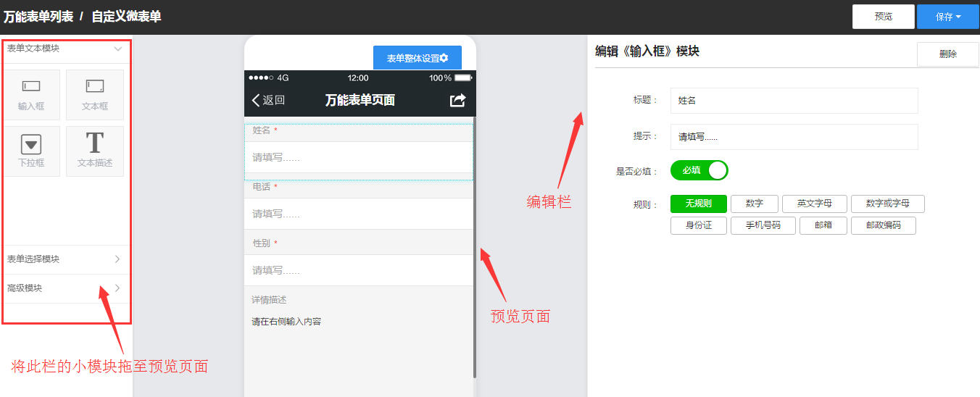Click the 返回 back arrow in preview
This screenshot has width=980, height=397.
pos(267,101)
